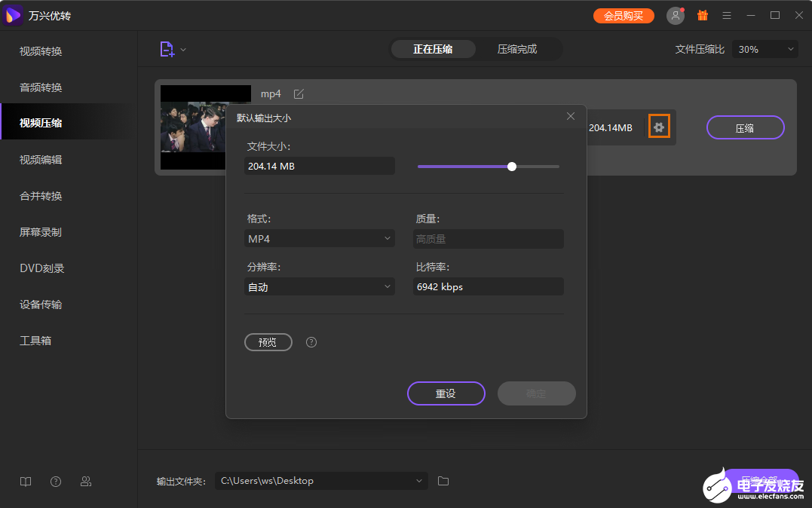The width and height of the screenshot is (812, 508).
Task: Expand the 分辨率 自动 dropdown
Action: [320, 287]
